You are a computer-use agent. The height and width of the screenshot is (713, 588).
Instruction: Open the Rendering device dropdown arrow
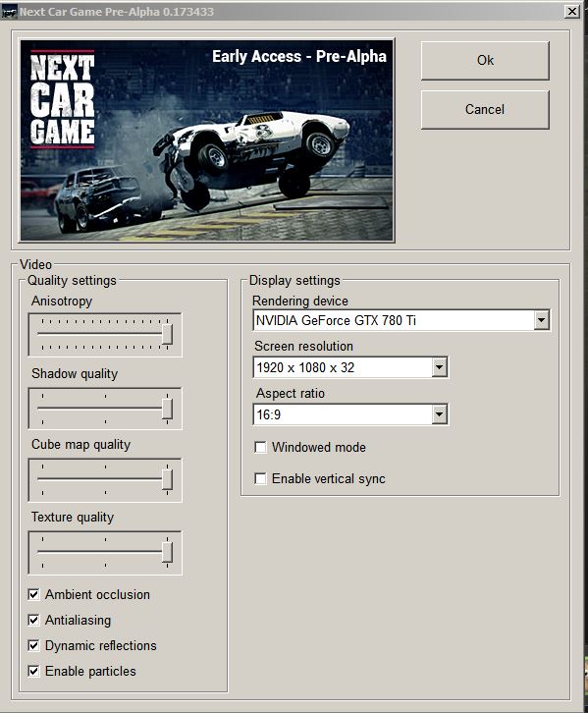541,320
